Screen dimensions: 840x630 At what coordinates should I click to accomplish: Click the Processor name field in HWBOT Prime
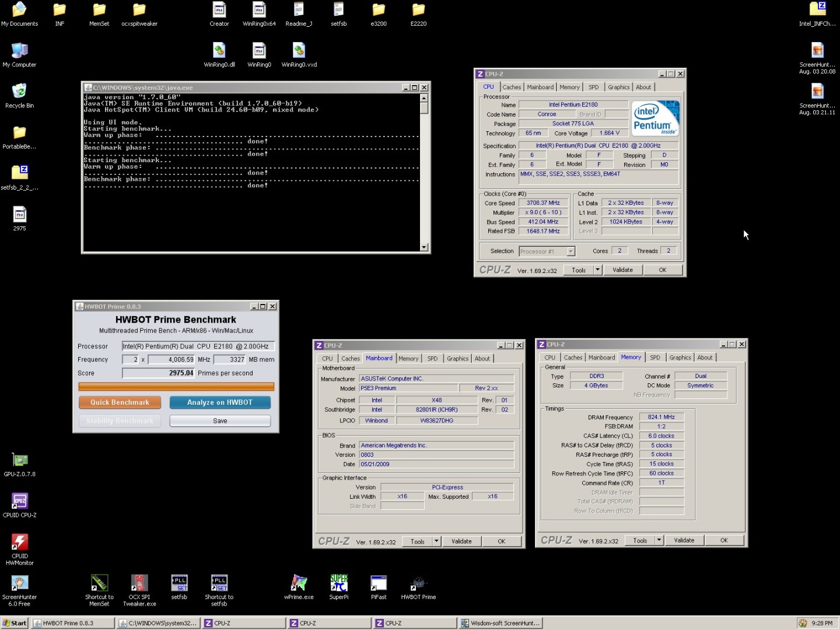[x=198, y=346]
